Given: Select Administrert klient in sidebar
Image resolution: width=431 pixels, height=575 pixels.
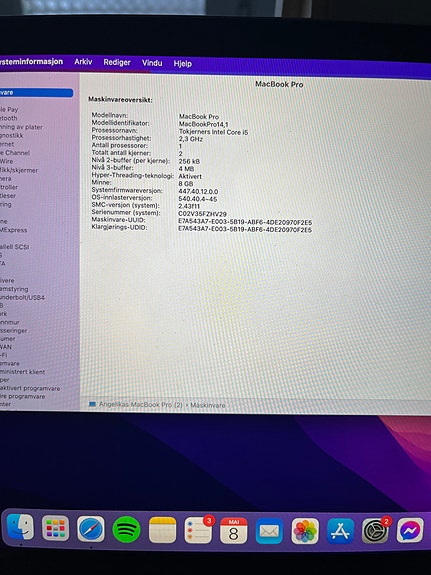Looking at the screenshot, I should pos(22,371).
